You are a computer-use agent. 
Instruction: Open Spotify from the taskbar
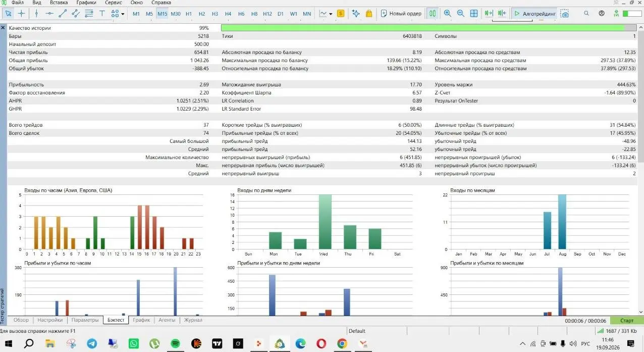[x=175, y=343]
